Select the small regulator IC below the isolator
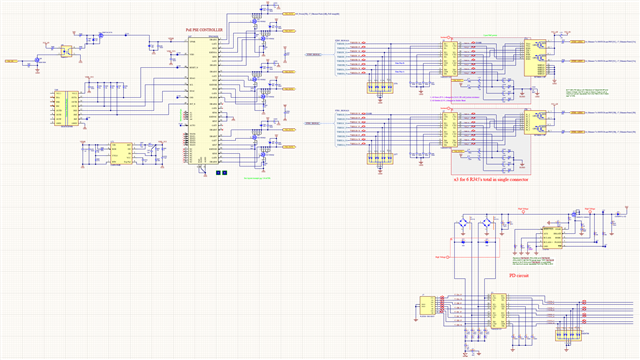Image resolution: width=640 pixels, height=360 pixels. click(x=121, y=153)
